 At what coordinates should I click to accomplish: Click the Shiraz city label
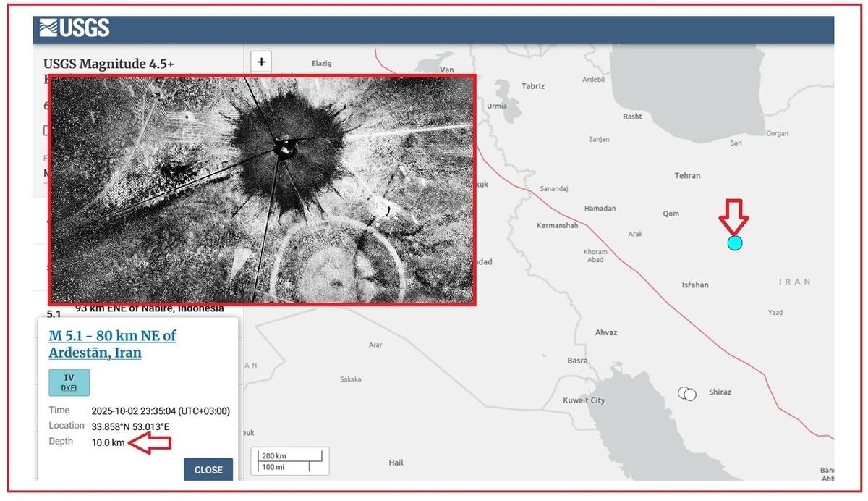click(x=720, y=392)
